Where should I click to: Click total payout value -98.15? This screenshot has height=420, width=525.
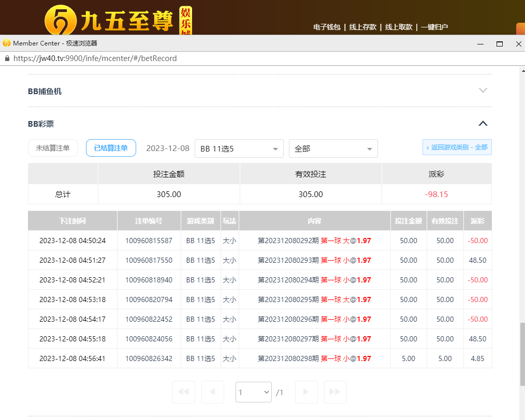(x=436, y=194)
